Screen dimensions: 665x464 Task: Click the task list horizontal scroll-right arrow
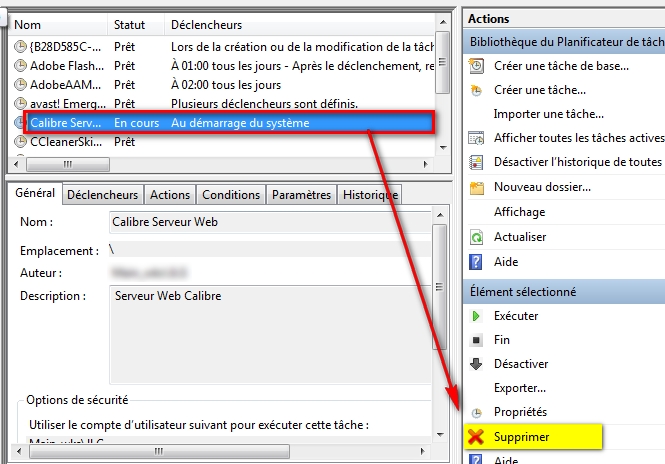[x=425, y=164]
